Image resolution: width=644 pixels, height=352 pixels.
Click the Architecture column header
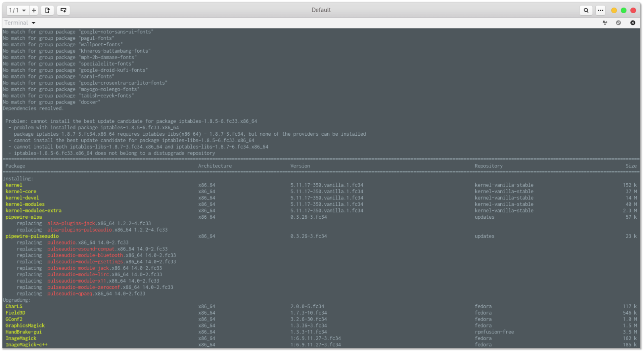click(215, 166)
